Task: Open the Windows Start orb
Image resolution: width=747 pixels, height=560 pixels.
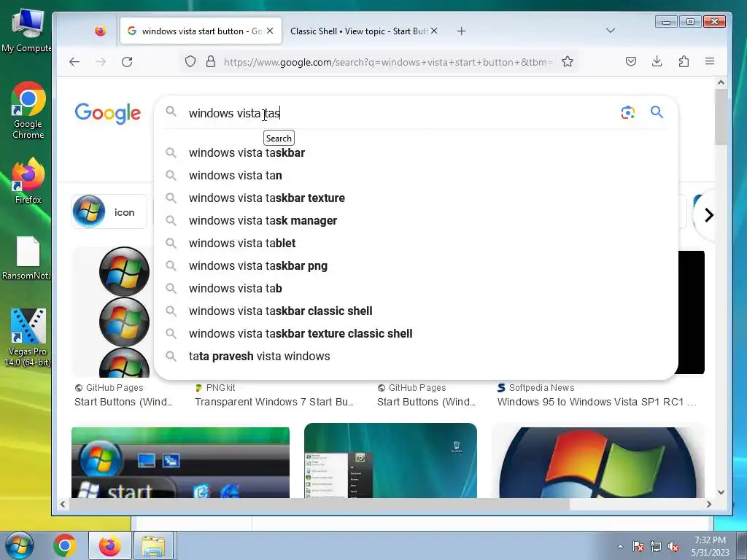Action: coord(19,545)
